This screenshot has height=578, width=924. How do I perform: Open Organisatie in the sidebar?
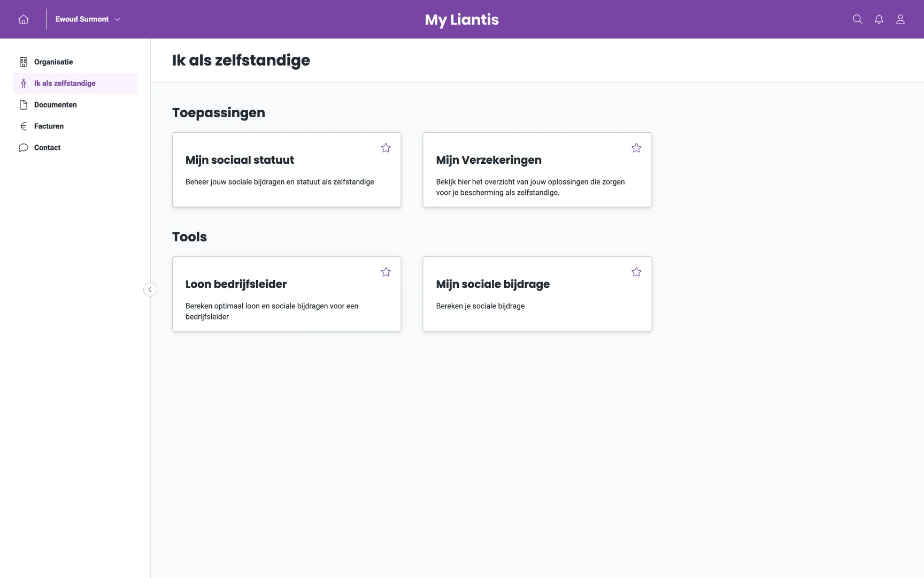[x=75, y=62]
